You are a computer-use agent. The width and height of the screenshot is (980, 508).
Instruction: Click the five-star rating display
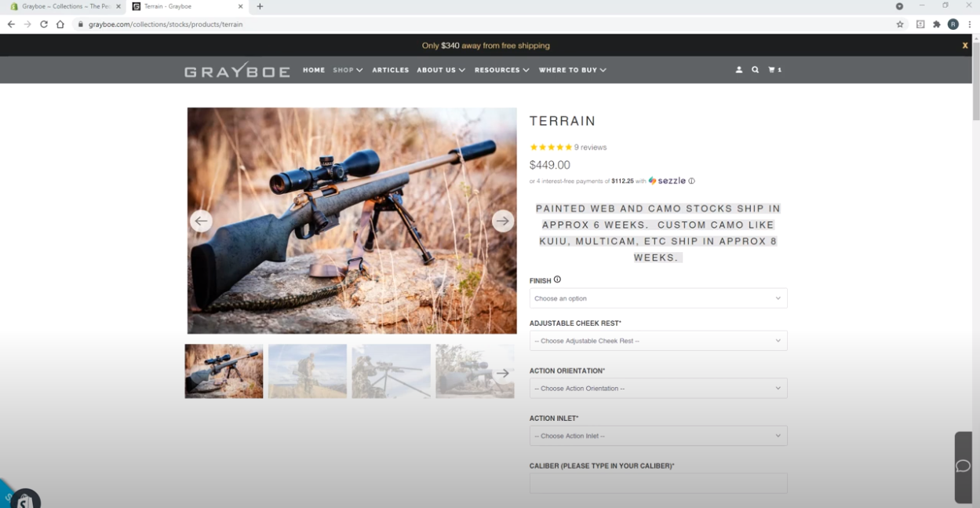click(551, 147)
